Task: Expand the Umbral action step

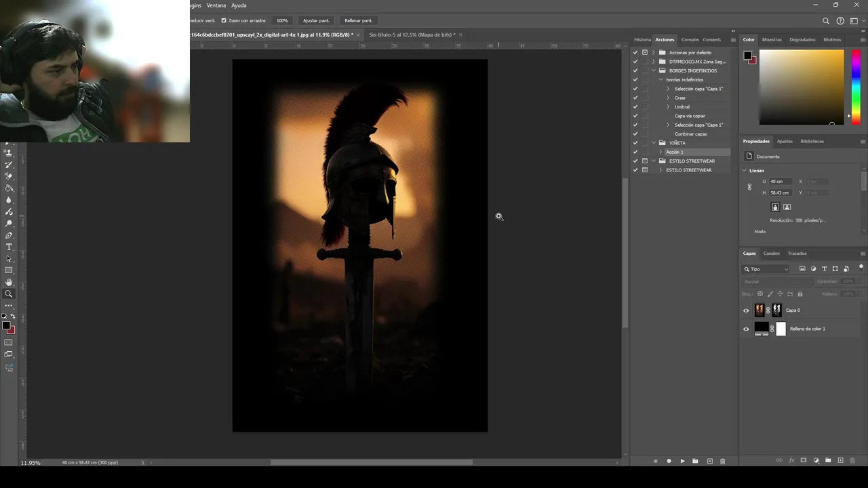Action: click(668, 106)
